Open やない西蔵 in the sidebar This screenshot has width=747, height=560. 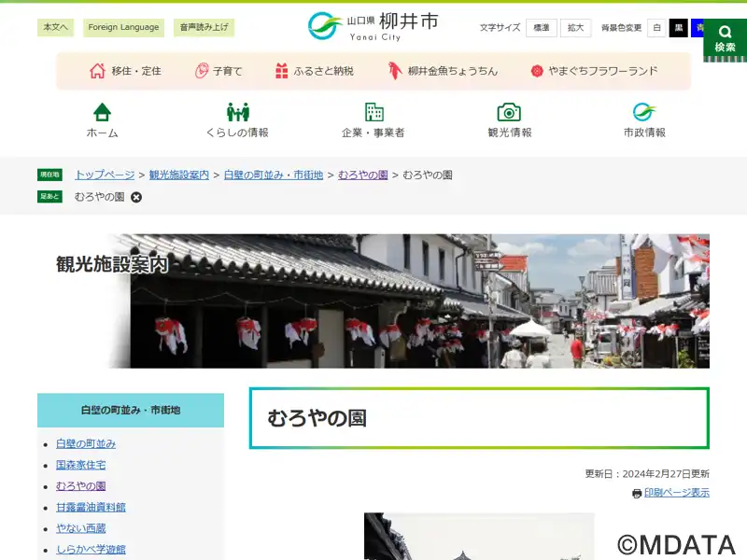pos(81,528)
